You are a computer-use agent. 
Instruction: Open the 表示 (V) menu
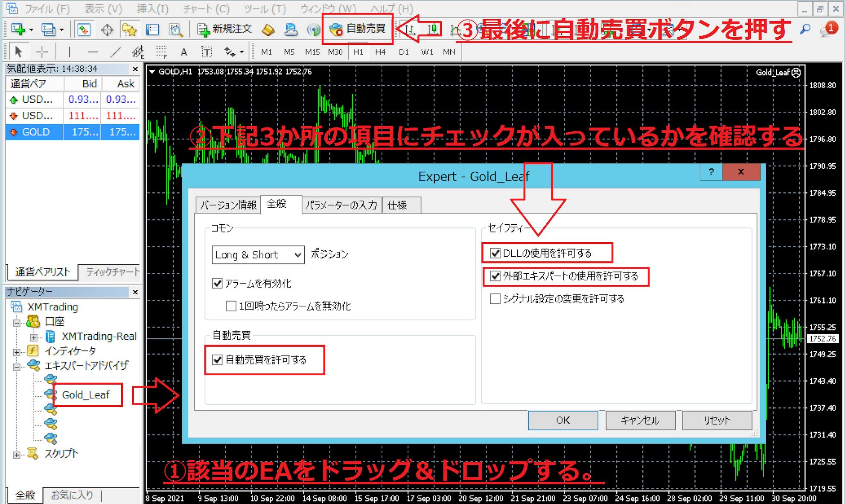tap(103, 9)
